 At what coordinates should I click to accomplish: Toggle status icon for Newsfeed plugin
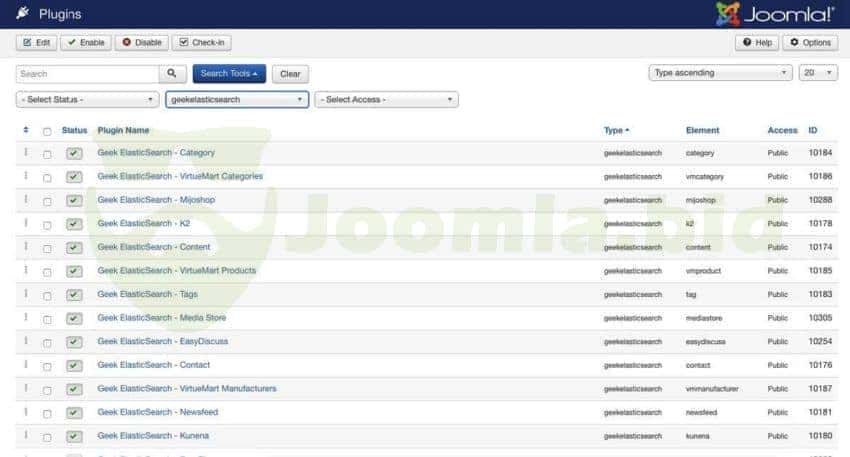tap(74, 413)
